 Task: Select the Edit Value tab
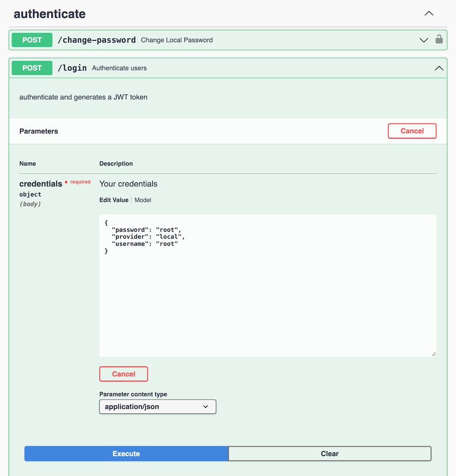(x=114, y=200)
